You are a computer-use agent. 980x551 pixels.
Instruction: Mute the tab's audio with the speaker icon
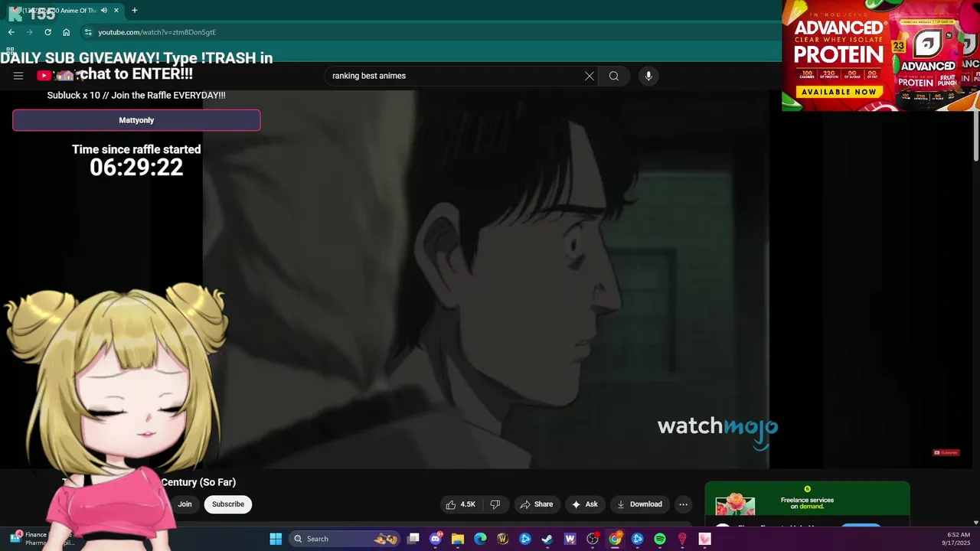(x=103, y=11)
